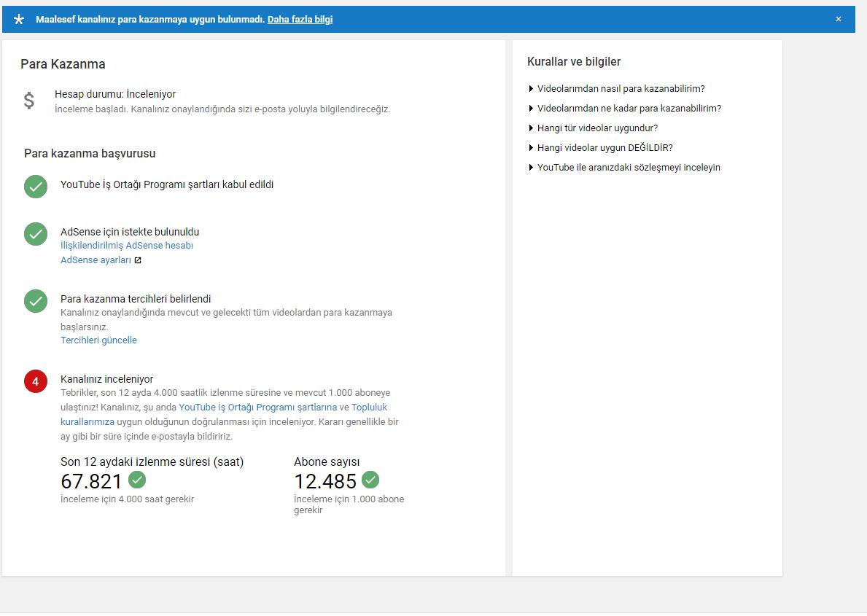The height and width of the screenshot is (616, 867).
Task: Click green checkmark beside YouTube İş Ortağı Programı
Action: (x=36, y=187)
